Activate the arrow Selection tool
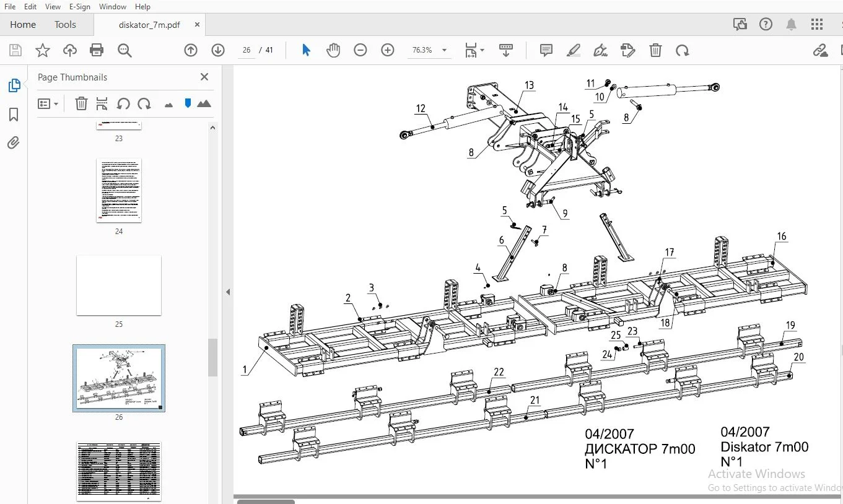Screen dimensions: 843x504 coord(306,50)
